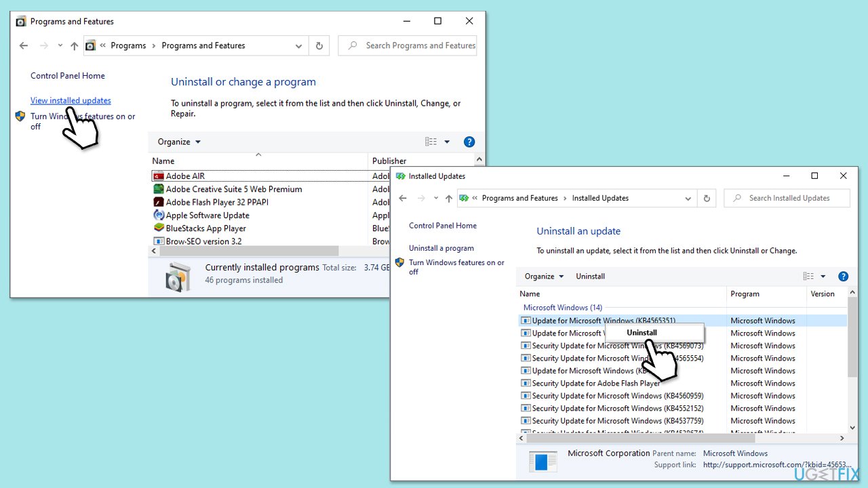The width and height of the screenshot is (868, 488).
Task: Click Programs breadcrumb in Programs and Features address bar
Action: (128, 45)
